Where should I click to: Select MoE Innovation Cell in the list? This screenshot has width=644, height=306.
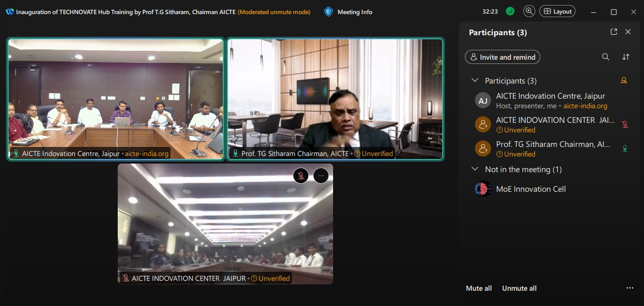[531, 189]
